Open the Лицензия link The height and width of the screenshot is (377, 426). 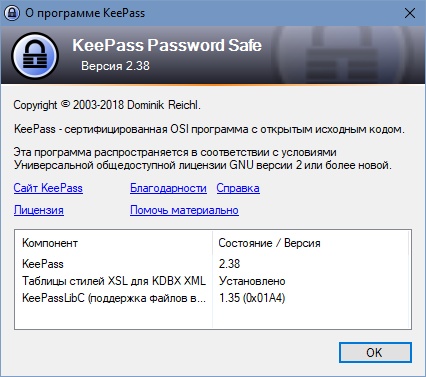(x=39, y=210)
